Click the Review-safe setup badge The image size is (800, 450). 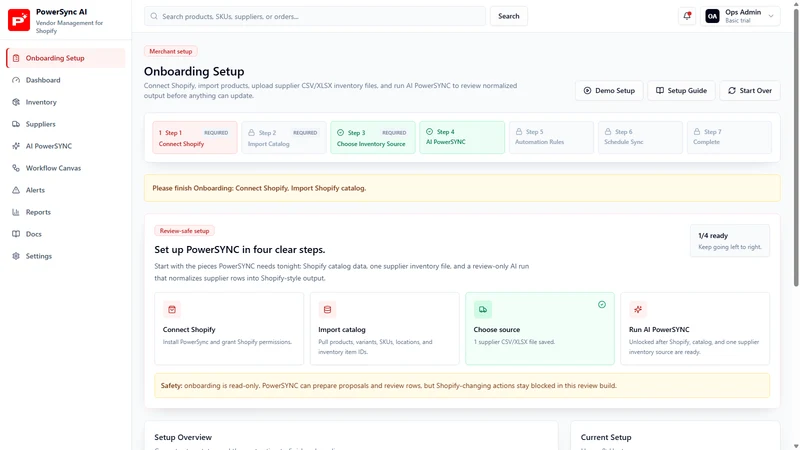184,231
